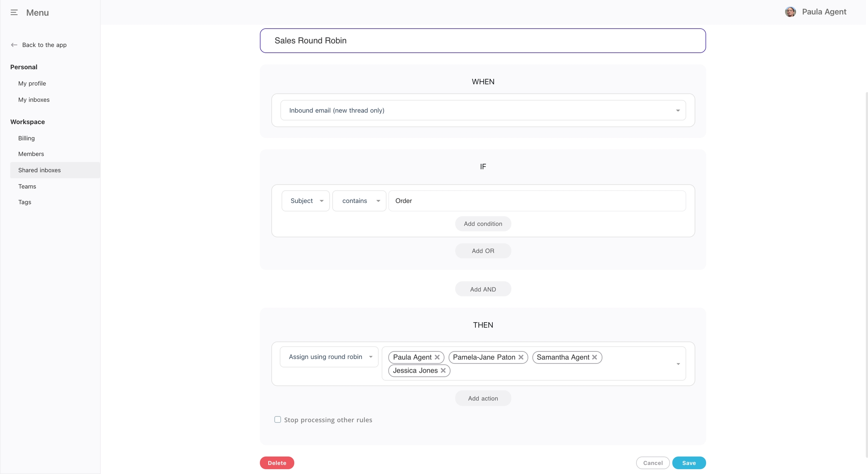Viewport: 868px width, 474px height.
Task: Delete this rule
Action: (277, 463)
